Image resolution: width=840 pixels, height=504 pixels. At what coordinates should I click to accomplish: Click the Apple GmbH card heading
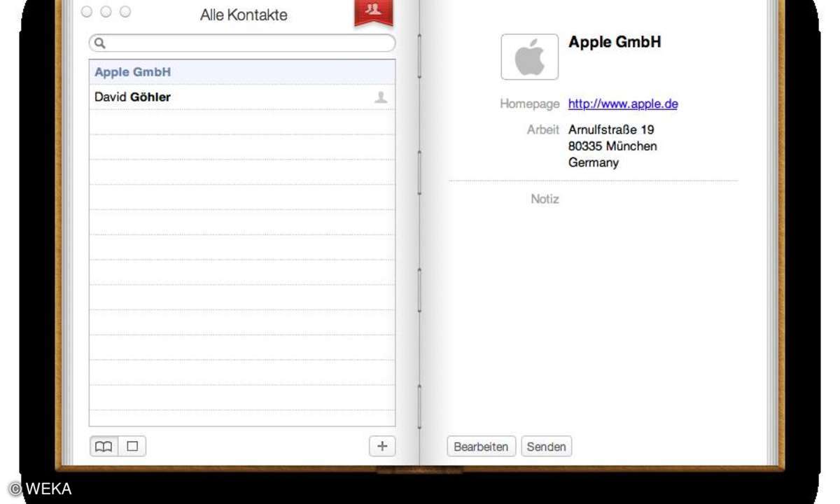pos(615,42)
